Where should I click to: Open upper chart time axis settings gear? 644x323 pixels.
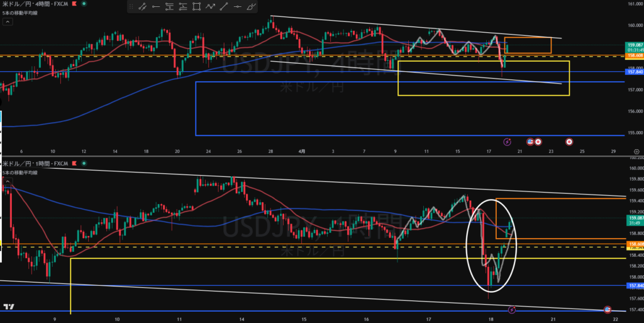[x=636, y=152]
